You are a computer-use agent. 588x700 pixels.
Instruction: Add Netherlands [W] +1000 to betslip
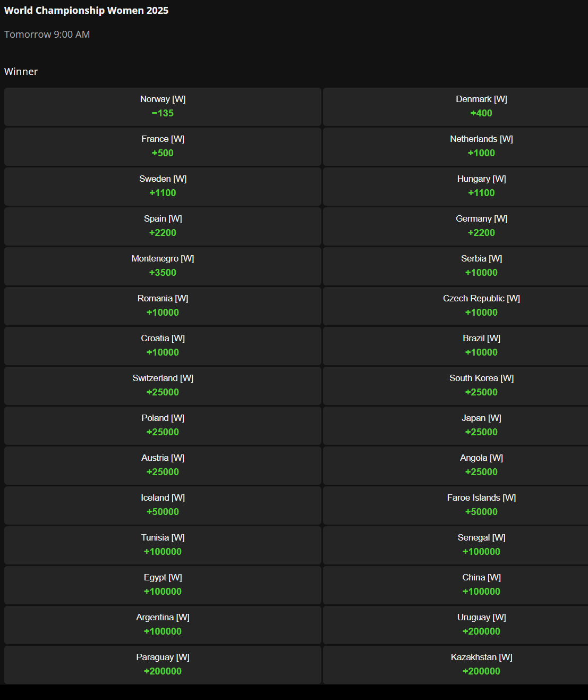(481, 147)
